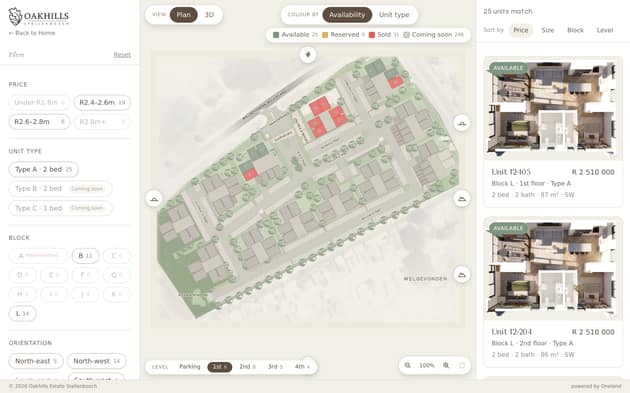Click the red Sold legend swatch
630x393 pixels.
[372, 35]
